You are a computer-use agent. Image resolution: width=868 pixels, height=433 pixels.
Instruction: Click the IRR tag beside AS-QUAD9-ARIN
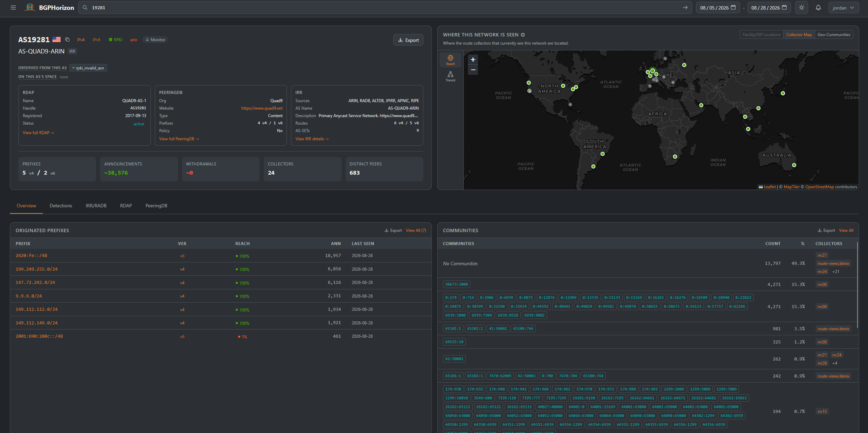(72, 51)
